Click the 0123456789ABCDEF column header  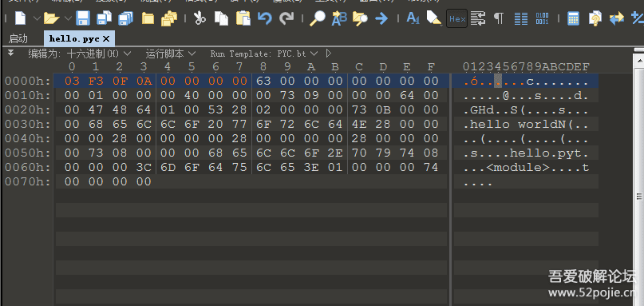pyautogui.click(x=526, y=66)
